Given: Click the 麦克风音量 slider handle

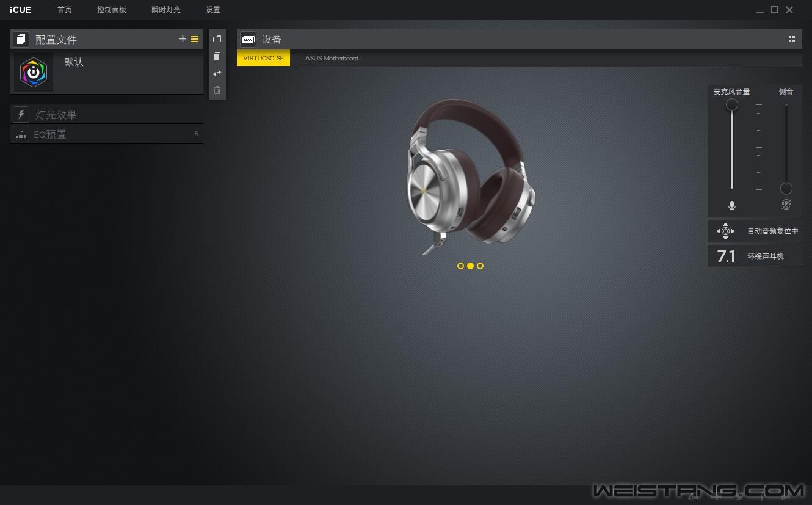Looking at the screenshot, I should pos(732,104).
